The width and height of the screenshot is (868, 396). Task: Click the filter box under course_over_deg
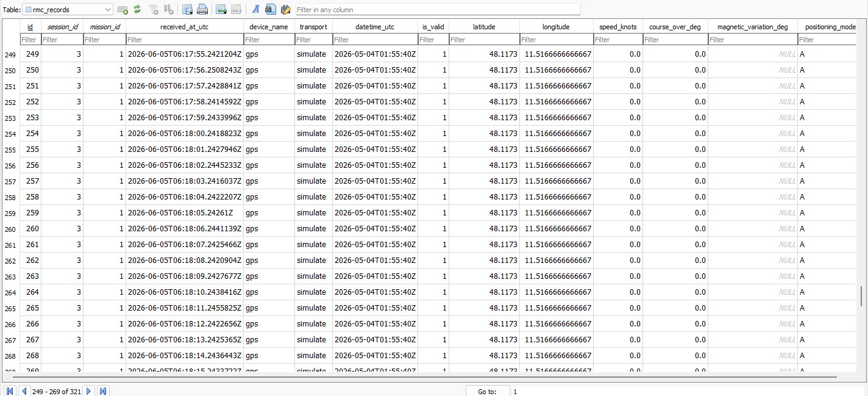click(x=675, y=40)
